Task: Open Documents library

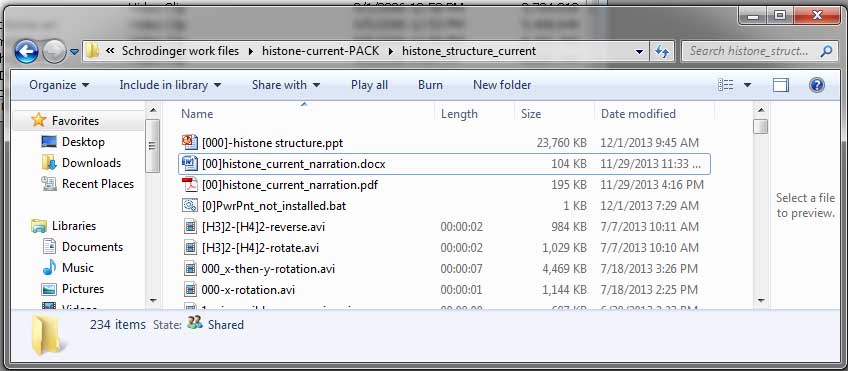Action: 92,247
